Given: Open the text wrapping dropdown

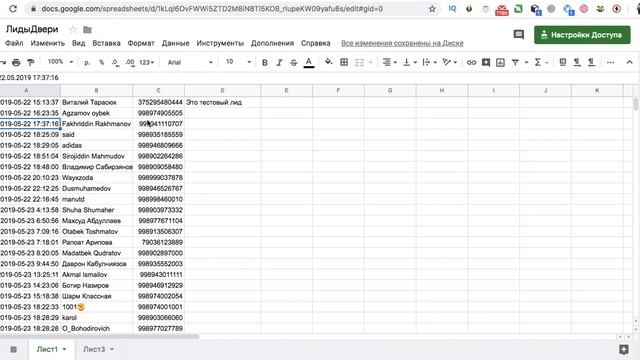Looking at the screenshot, I should point(429,62).
